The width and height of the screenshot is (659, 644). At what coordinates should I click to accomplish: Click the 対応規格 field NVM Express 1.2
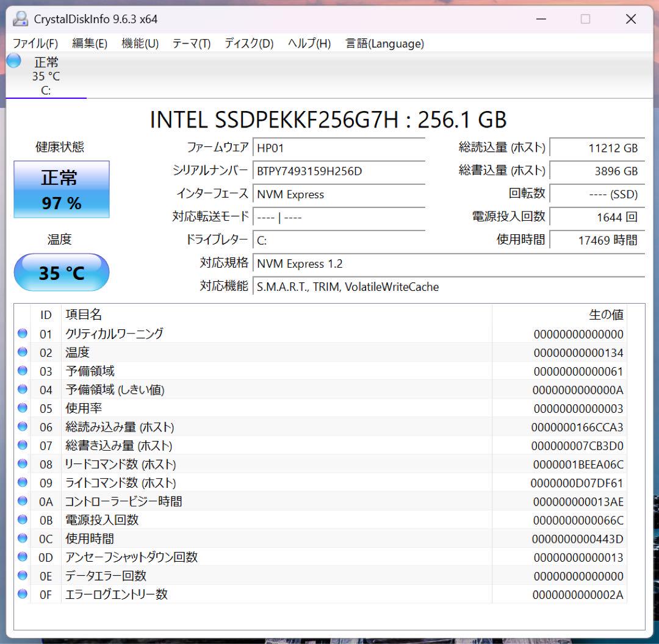[x=449, y=263]
